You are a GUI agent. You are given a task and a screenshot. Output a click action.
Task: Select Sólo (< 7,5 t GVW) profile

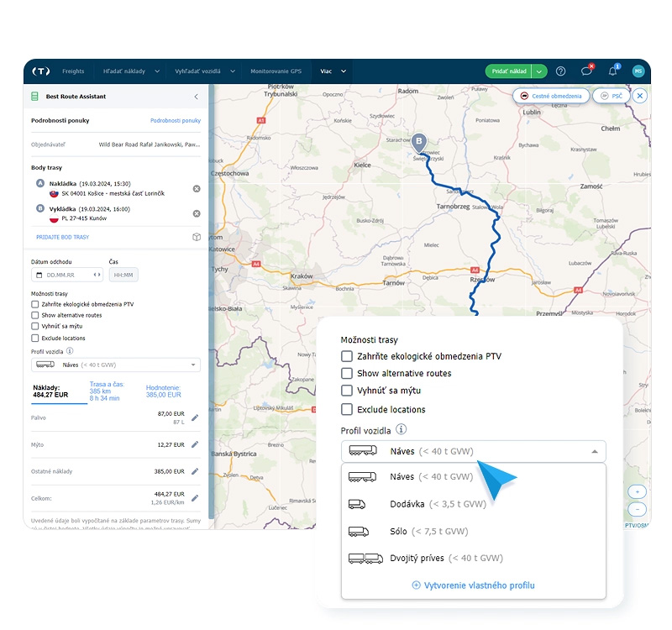(474, 532)
